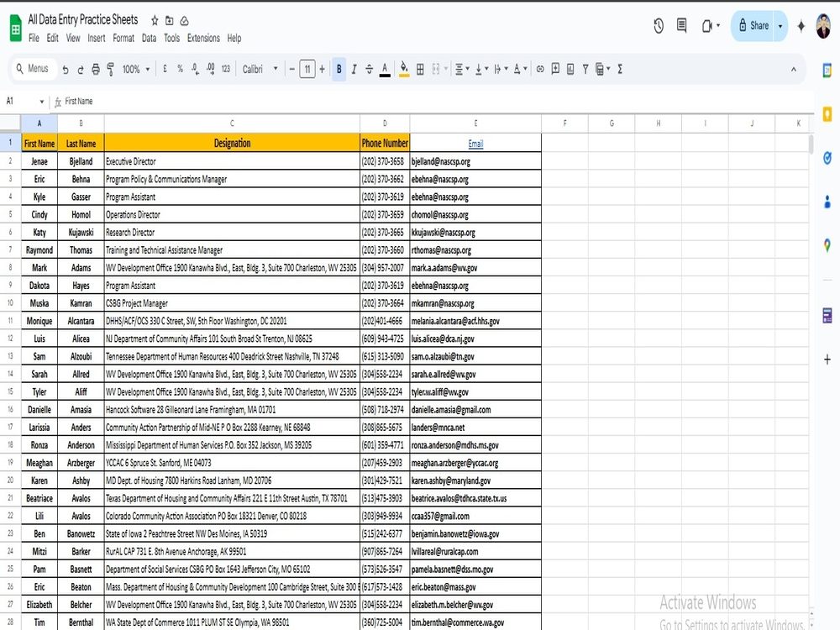Open filter views dropdown
The image size is (840, 630).
pos(602,69)
